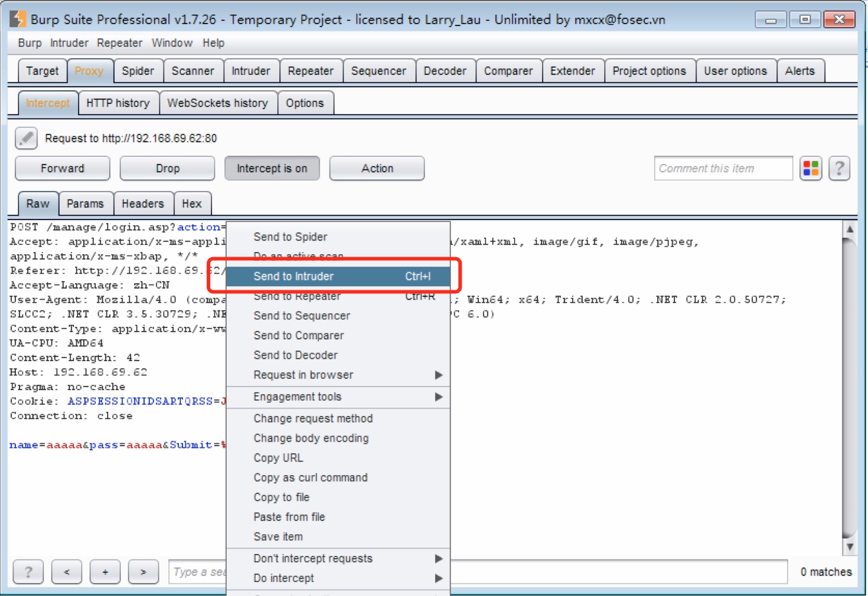The width and height of the screenshot is (868, 596).
Task: Choose Paste from file entry
Action: coord(338,517)
